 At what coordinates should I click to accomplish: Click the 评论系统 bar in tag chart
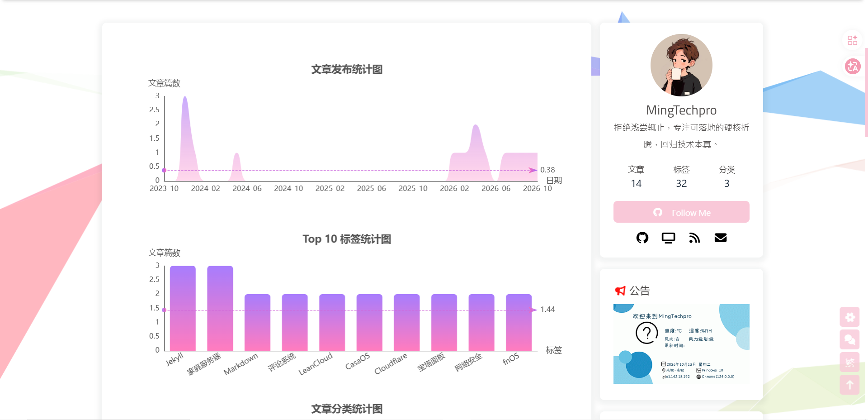(x=295, y=322)
